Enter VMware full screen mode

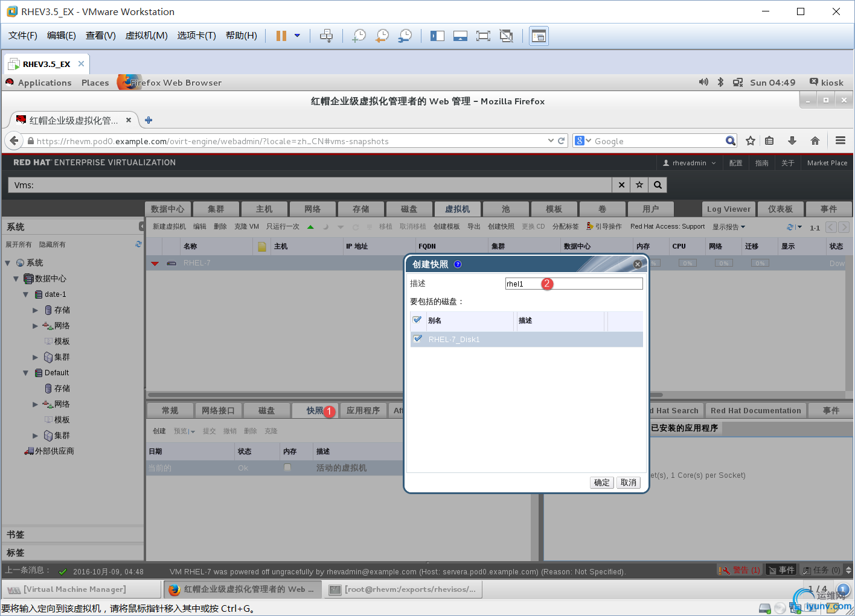coord(483,36)
